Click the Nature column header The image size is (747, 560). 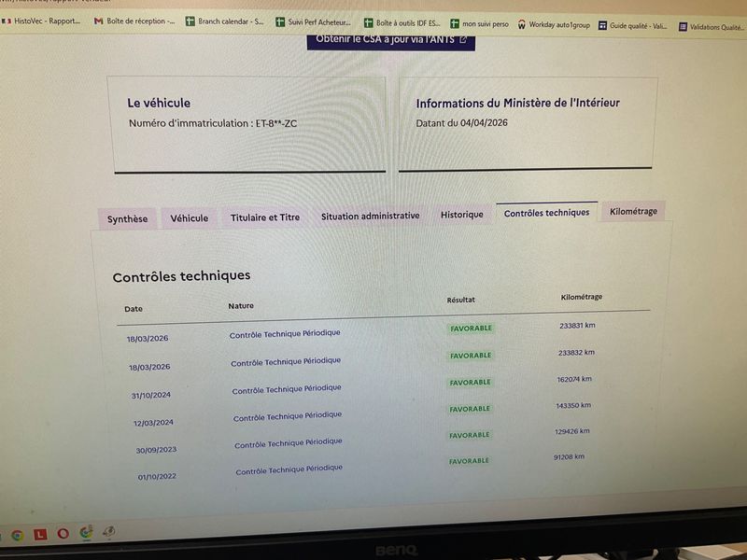pyautogui.click(x=241, y=306)
